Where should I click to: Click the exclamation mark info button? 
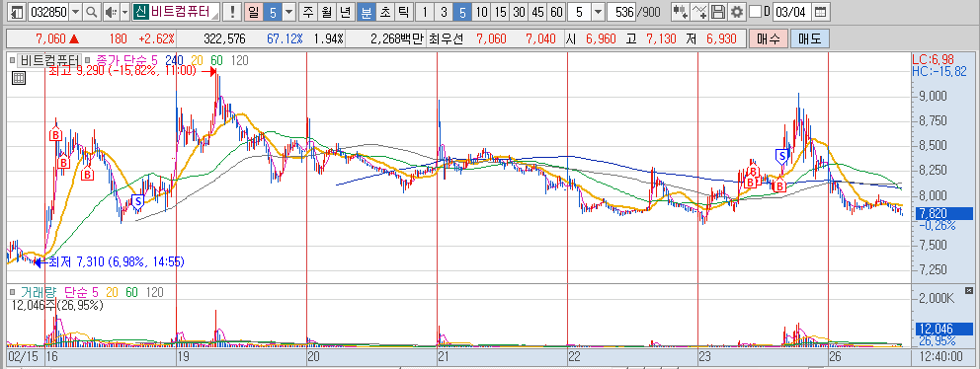point(232,11)
